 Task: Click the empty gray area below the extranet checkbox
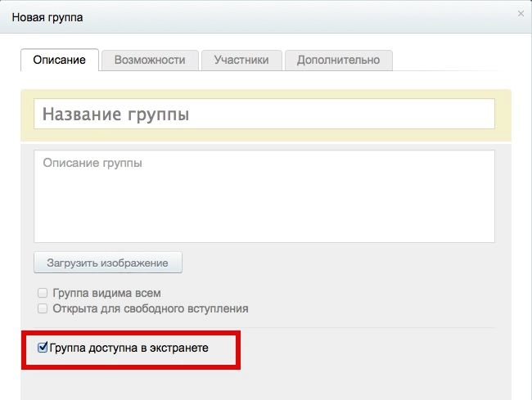(x=327, y=384)
